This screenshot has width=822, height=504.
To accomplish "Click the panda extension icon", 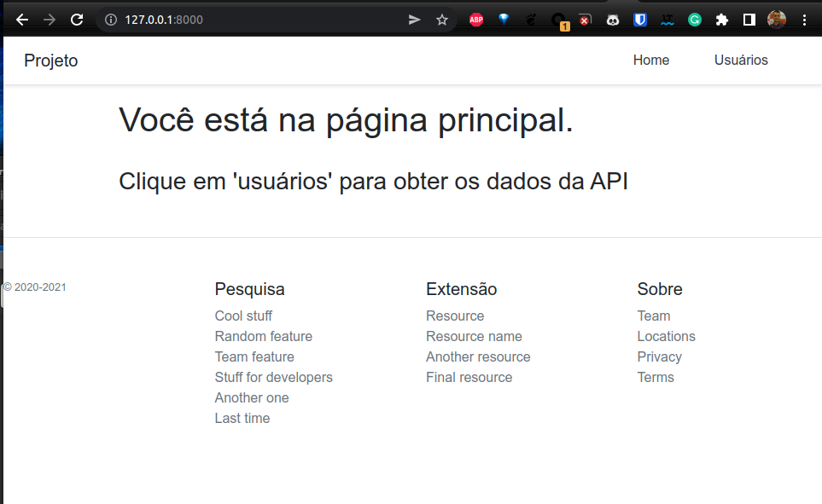I will tap(613, 19).
